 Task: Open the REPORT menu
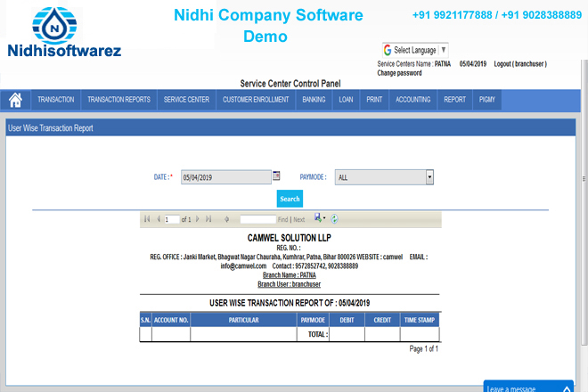coord(455,100)
